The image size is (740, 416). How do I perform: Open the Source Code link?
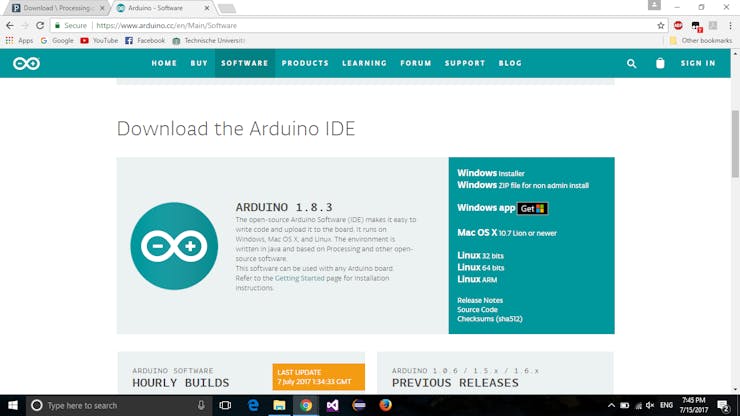click(x=477, y=310)
